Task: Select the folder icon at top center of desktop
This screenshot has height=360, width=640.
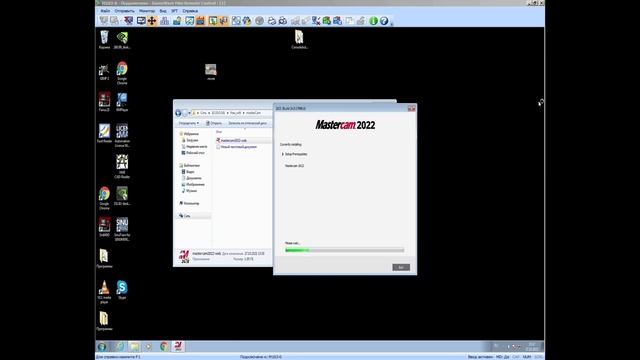Action: 299,40
